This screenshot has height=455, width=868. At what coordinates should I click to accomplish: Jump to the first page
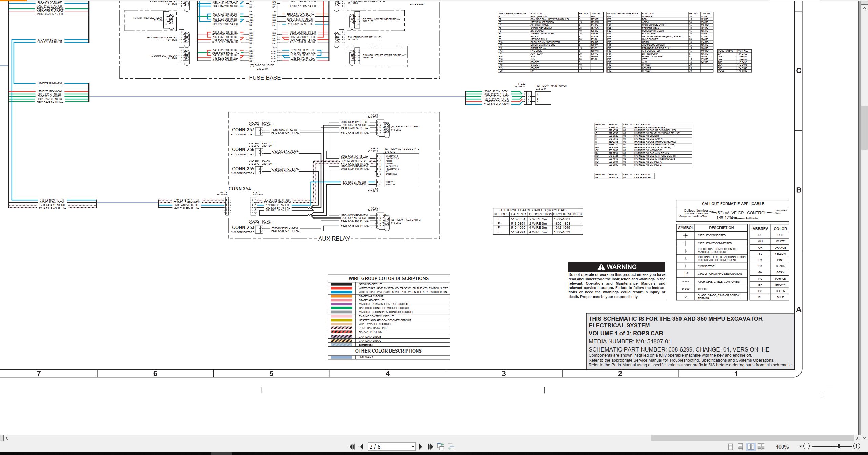(352, 447)
